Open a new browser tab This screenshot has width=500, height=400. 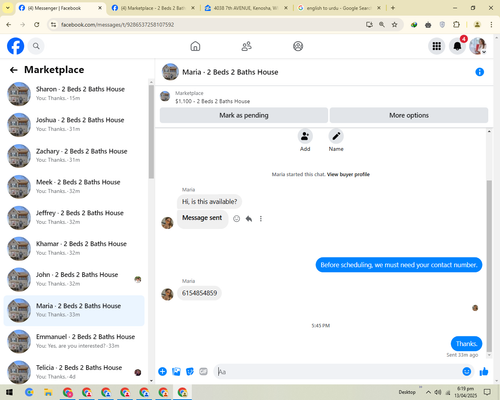tap(393, 8)
